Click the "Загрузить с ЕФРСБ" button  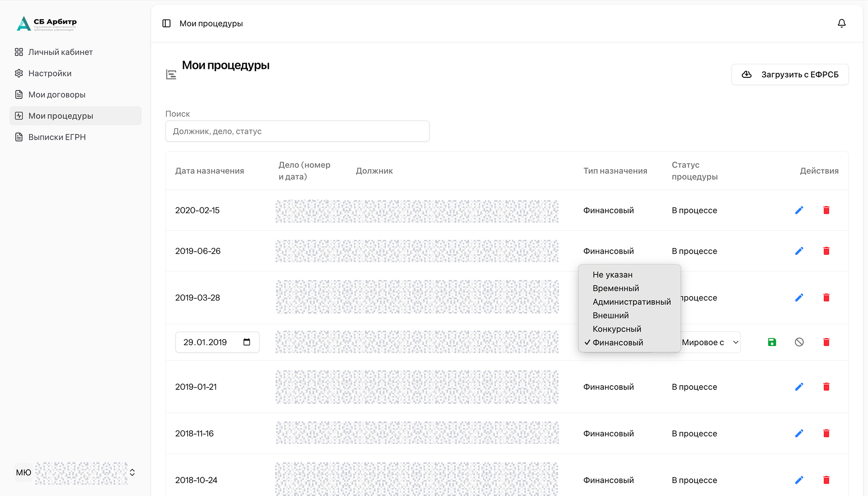790,75
